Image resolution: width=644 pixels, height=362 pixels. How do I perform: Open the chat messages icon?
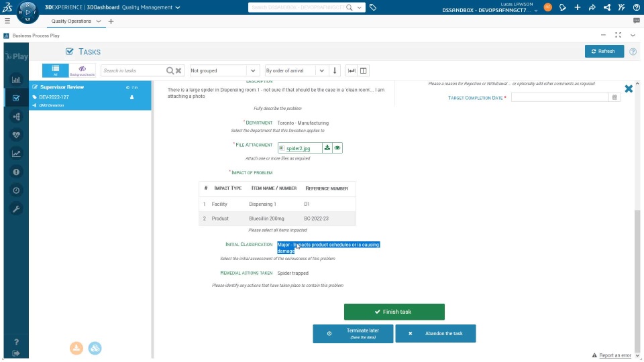[x=636, y=21]
